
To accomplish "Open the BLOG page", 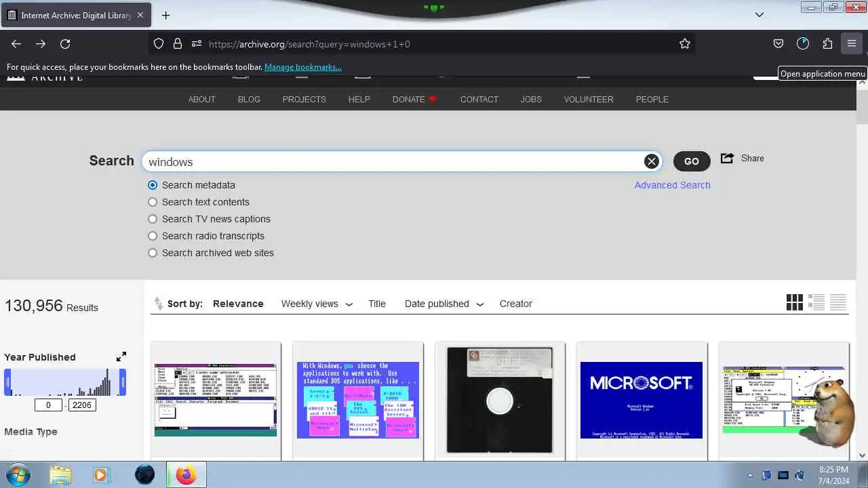I will 249,99.
